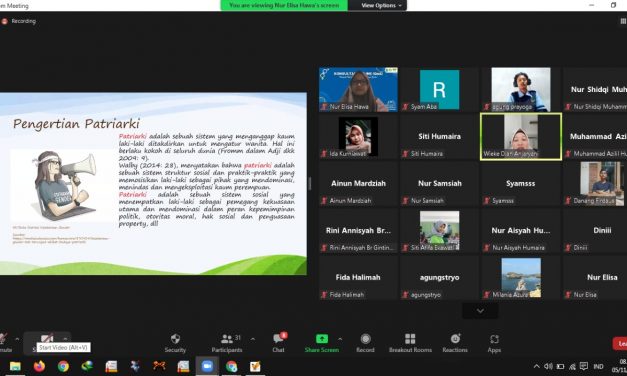Select Nur Samsiah's participant tile
This screenshot has height=376, width=627.
pyautogui.click(x=439, y=184)
